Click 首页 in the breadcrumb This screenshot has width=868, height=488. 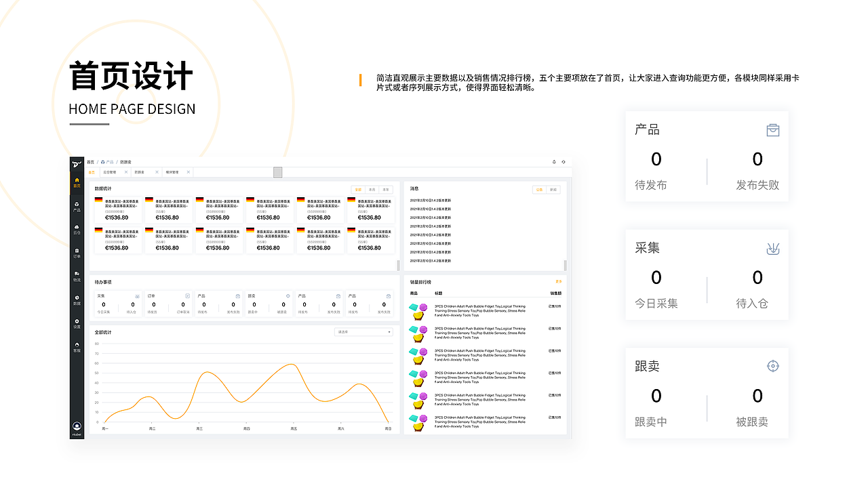91,163
